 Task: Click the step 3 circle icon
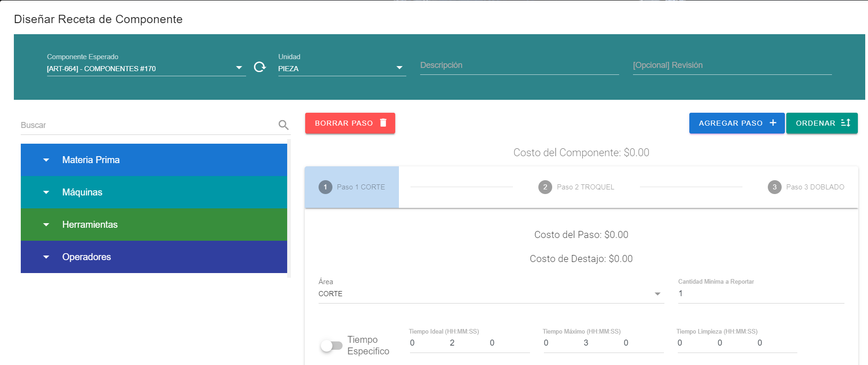click(774, 187)
